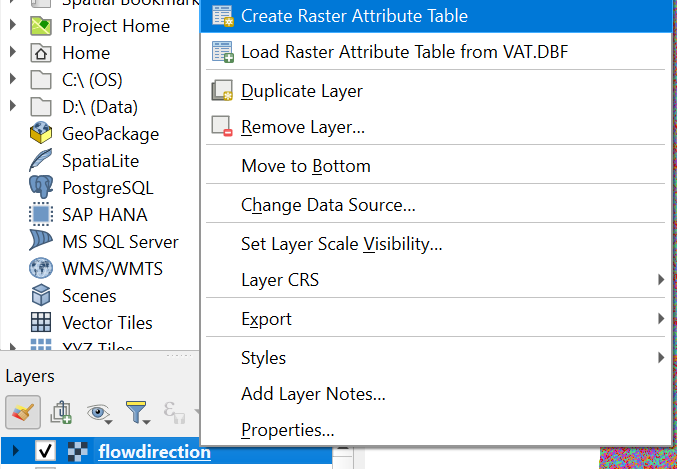Image resolution: width=677 pixels, height=469 pixels.
Task: Click the GeoPackage icon in browser
Action: point(41,133)
